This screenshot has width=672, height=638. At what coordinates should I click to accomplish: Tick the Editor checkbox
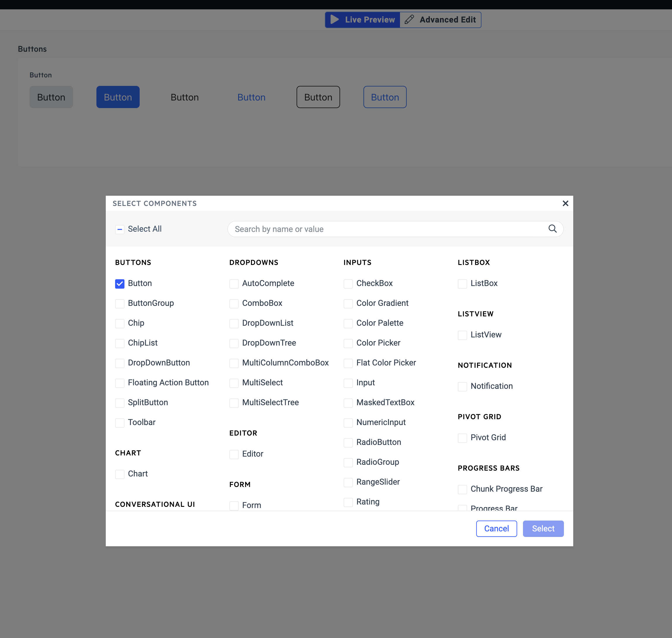(x=234, y=454)
